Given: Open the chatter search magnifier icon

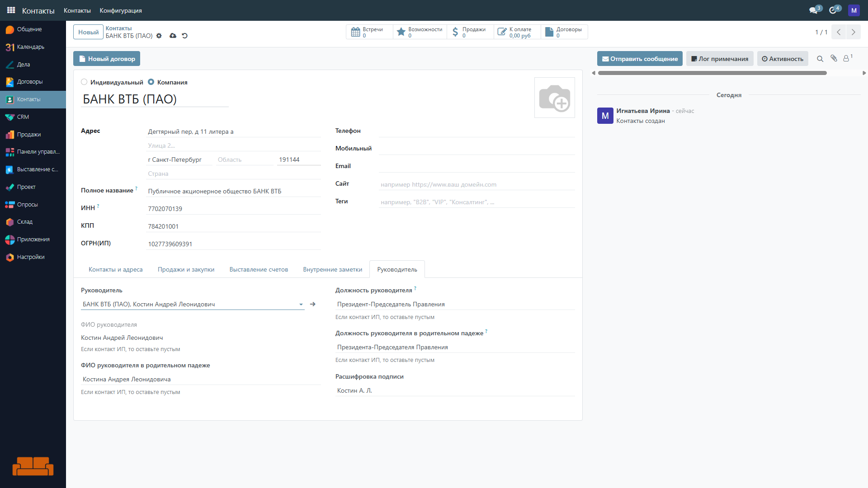Looking at the screenshot, I should click(820, 59).
